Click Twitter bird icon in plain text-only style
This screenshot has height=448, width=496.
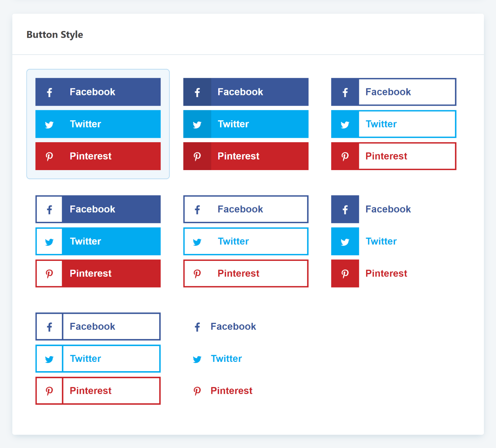[x=197, y=359]
